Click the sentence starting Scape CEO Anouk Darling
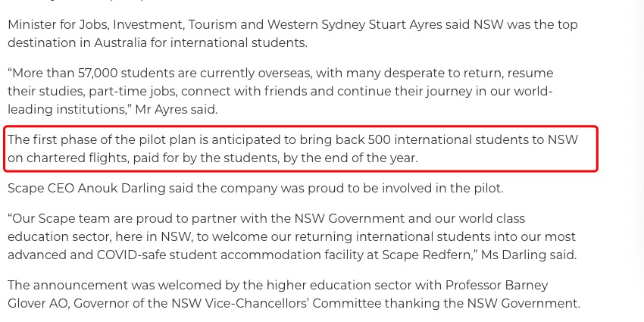Image resolution: width=644 pixels, height=322 pixels. [x=255, y=189]
